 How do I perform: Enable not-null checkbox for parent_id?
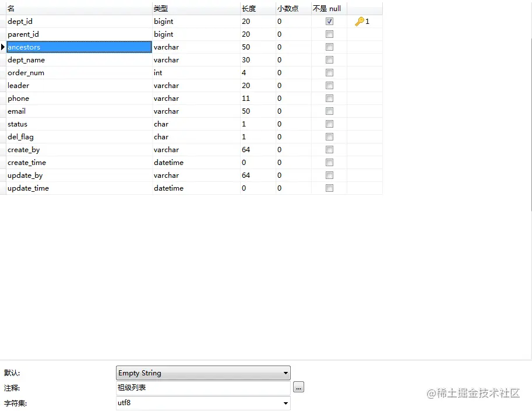329,34
